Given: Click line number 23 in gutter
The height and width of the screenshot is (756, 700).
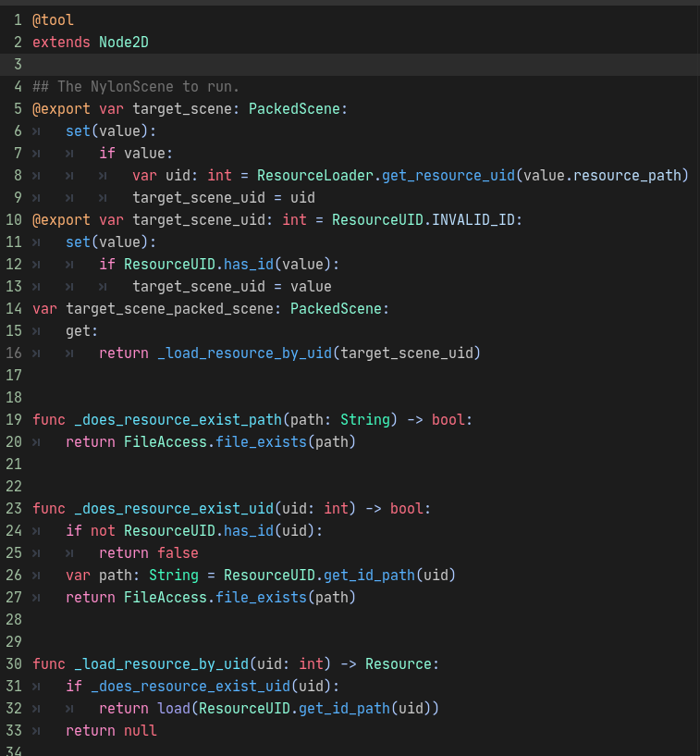Looking at the screenshot, I should pyautogui.click(x=14, y=508).
